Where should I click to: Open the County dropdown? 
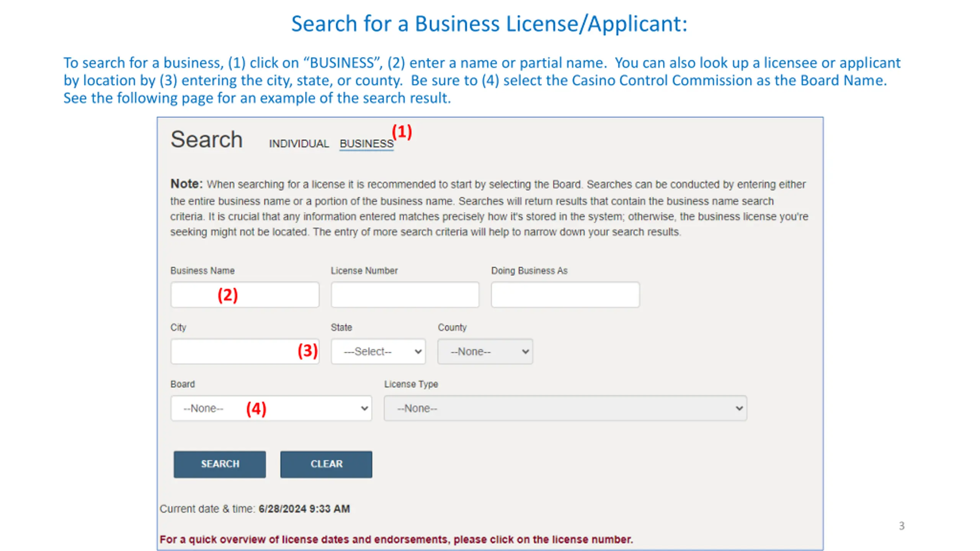[485, 351]
